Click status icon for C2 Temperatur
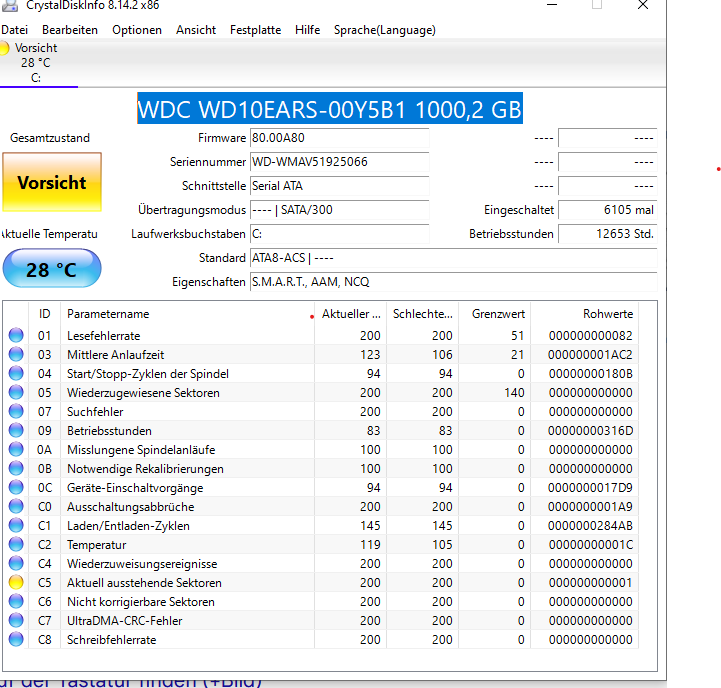This screenshot has height=688, width=721. tap(16, 545)
